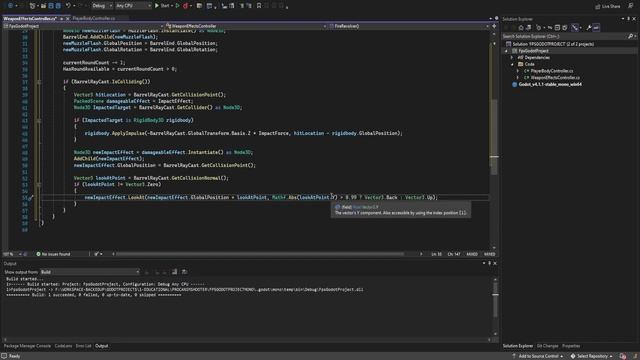The width and height of the screenshot is (640, 360).
Task: Close the Output panel
Action: pos(495,263)
